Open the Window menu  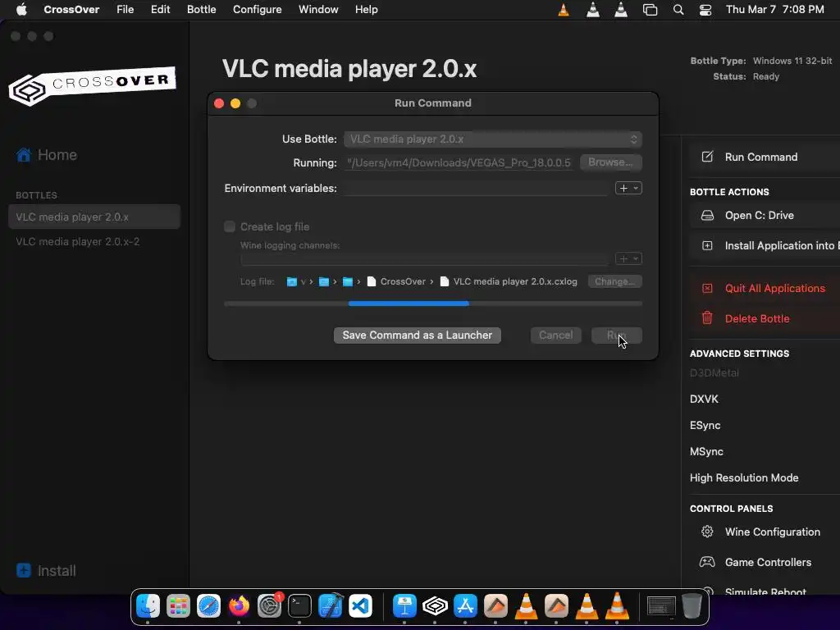pyautogui.click(x=318, y=10)
